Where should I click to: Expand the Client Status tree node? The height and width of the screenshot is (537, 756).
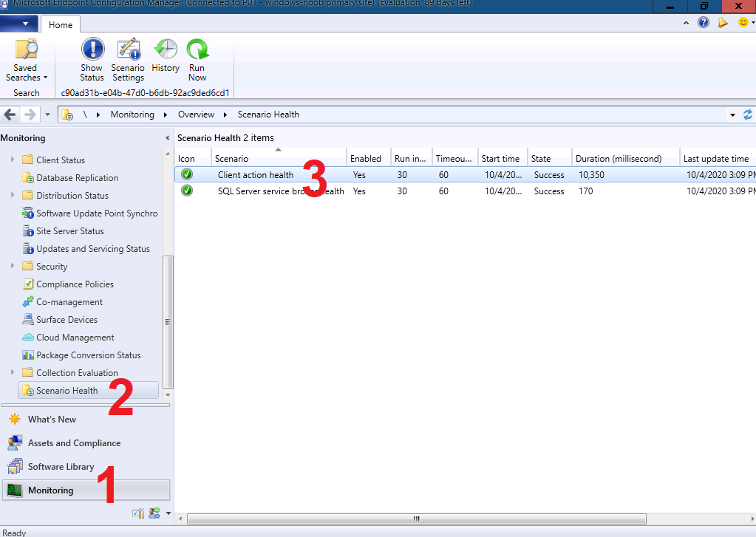(x=13, y=160)
